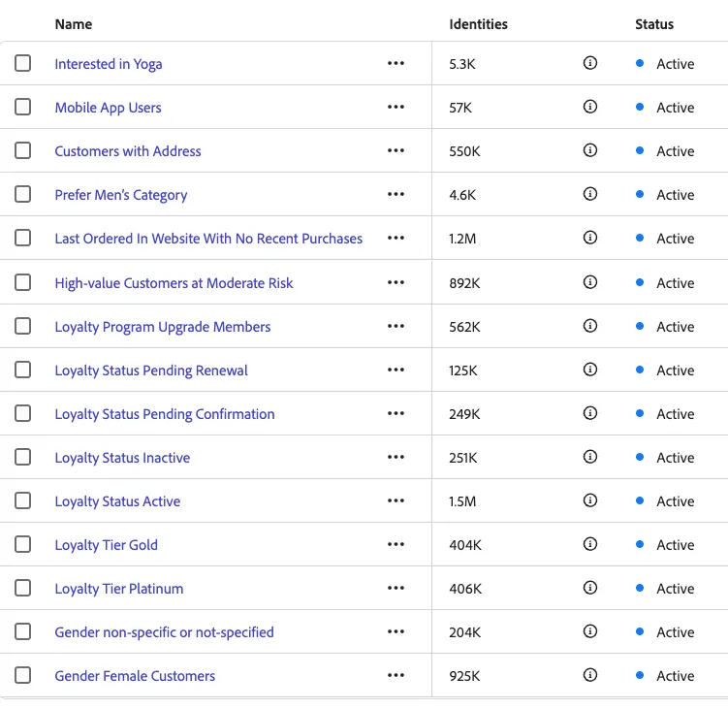Select the Interested in Yoga checkbox

(x=22, y=63)
